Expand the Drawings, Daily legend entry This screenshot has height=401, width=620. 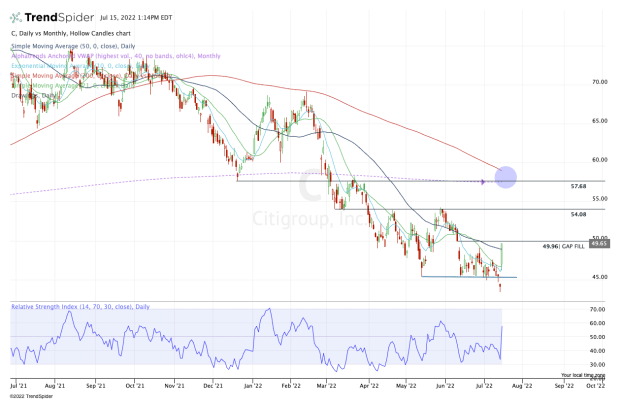tap(28, 97)
